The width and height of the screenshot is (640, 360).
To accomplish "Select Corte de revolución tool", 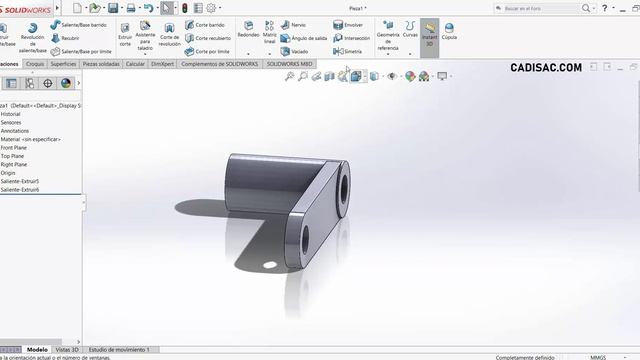I will [x=169, y=35].
